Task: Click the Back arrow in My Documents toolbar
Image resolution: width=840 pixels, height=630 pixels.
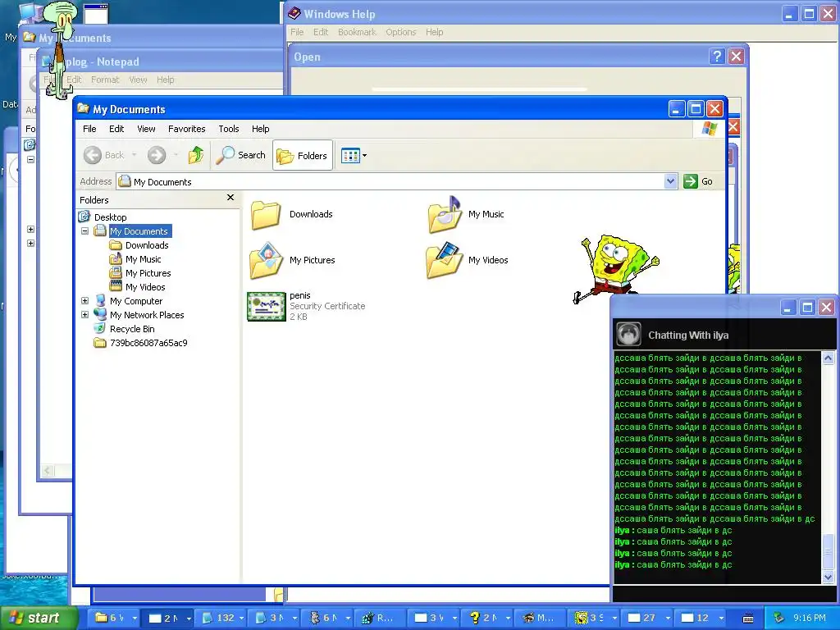Action: [x=93, y=155]
